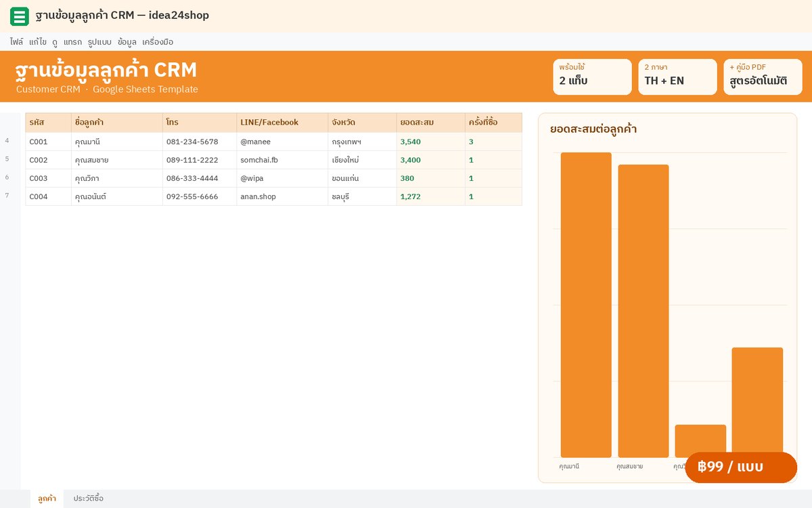This screenshot has width=812, height=508.
Task: Click the somchai.fb contact cell
Action: pyautogui.click(x=282, y=160)
